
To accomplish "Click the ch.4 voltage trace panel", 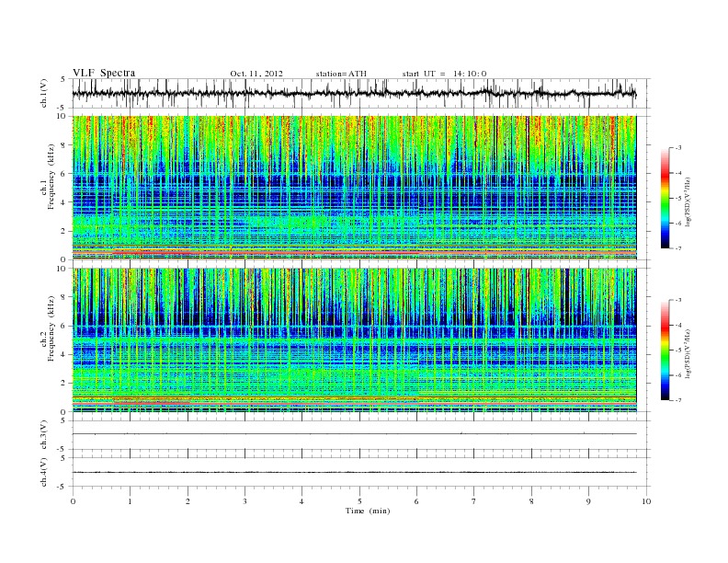I will click(360, 472).
